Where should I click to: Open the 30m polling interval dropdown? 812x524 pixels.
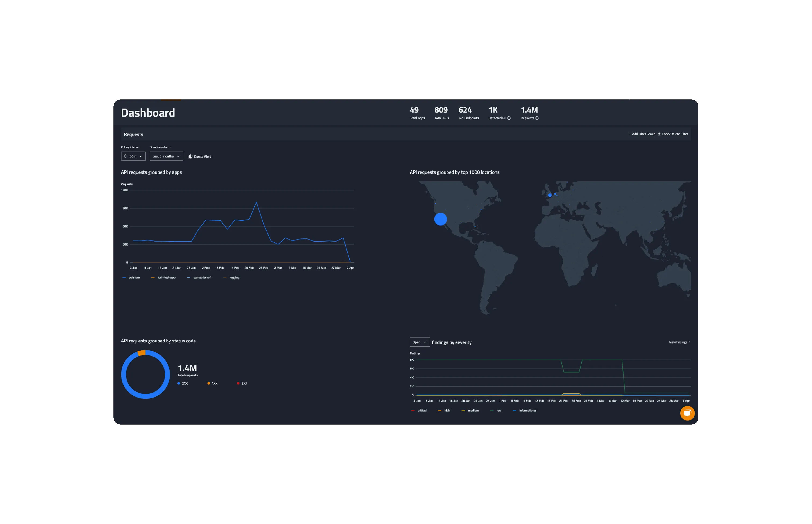click(133, 156)
